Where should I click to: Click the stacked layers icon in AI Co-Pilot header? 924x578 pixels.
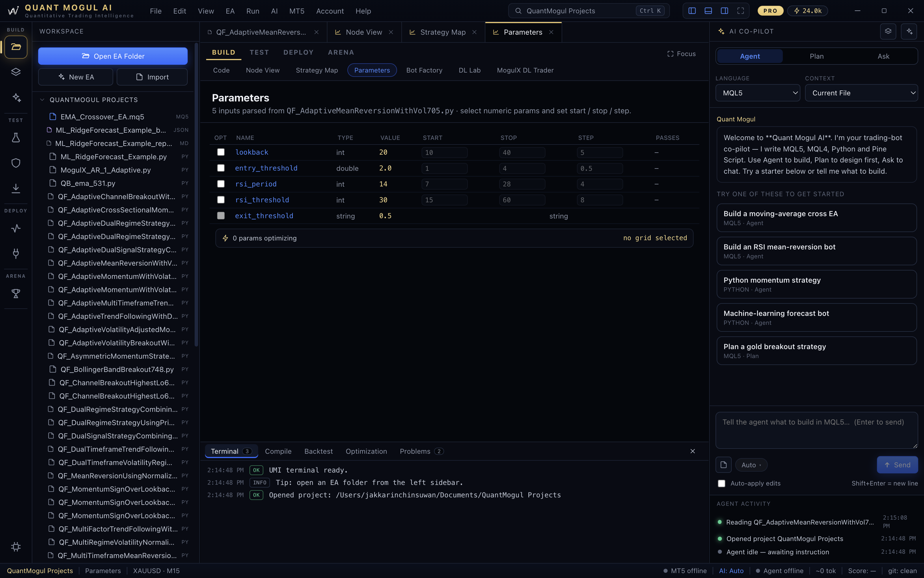pyautogui.click(x=888, y=31)
